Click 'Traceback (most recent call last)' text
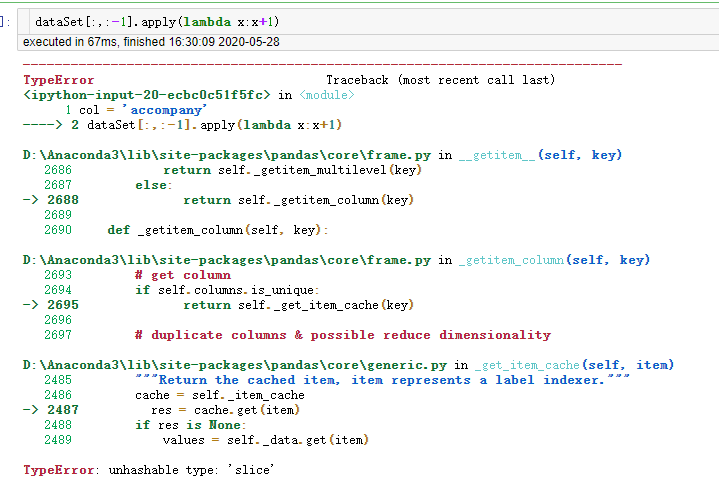Image resolution: width=719 pixels, height=491 pixels. point(440,80)
